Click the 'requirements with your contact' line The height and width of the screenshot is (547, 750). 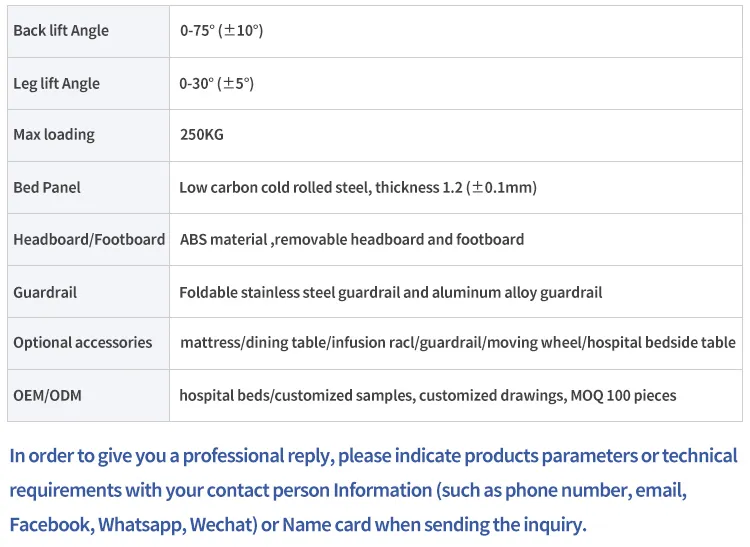tap(348, 491)
